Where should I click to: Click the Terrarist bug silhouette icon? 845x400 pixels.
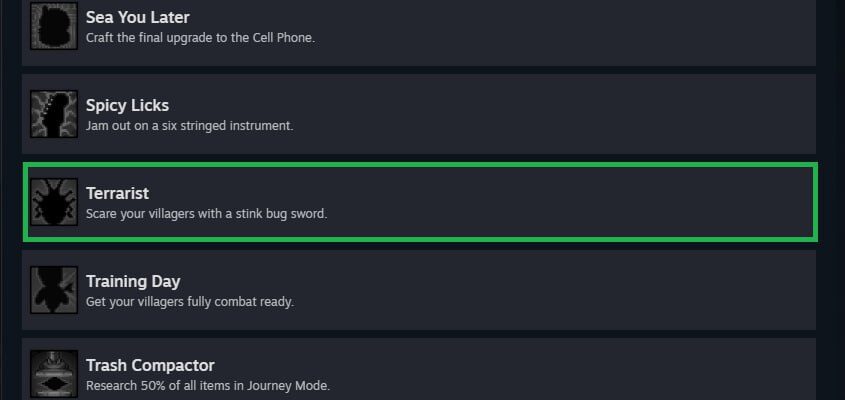tap(54, 202)
